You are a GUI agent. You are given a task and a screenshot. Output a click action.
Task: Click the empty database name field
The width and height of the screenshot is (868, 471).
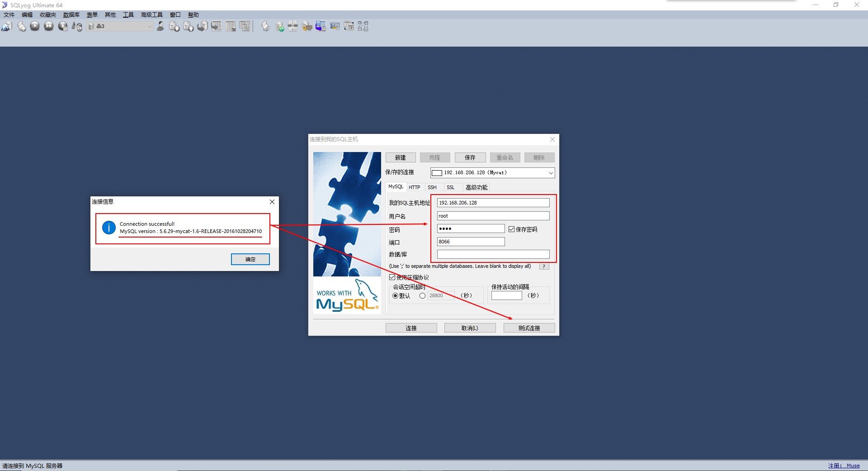pos(493,254)
